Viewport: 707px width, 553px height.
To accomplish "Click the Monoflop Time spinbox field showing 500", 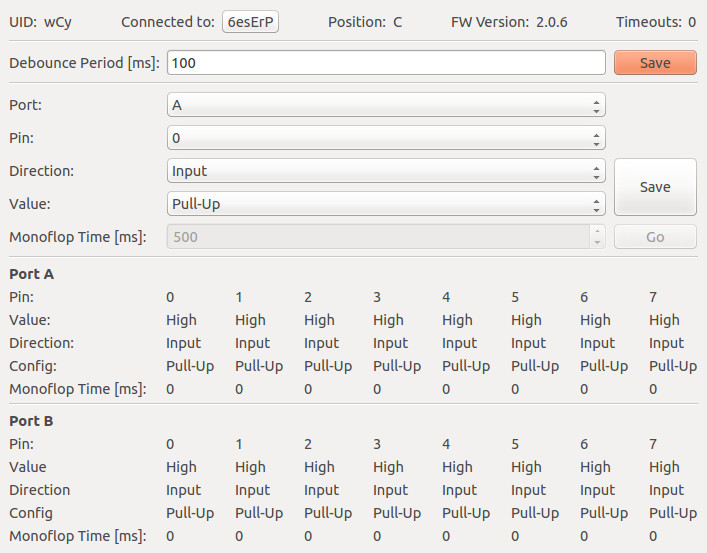I will (x=378, y=237).
